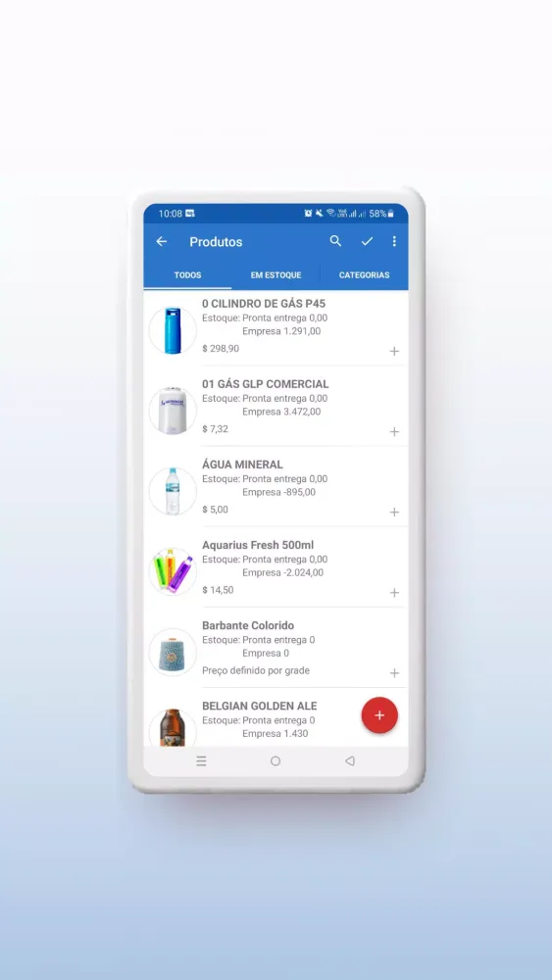Open Aquarius Fresh colorful bottles thumbnail
552x980 pixels.
pyautogui.click(x=173, y=572)
